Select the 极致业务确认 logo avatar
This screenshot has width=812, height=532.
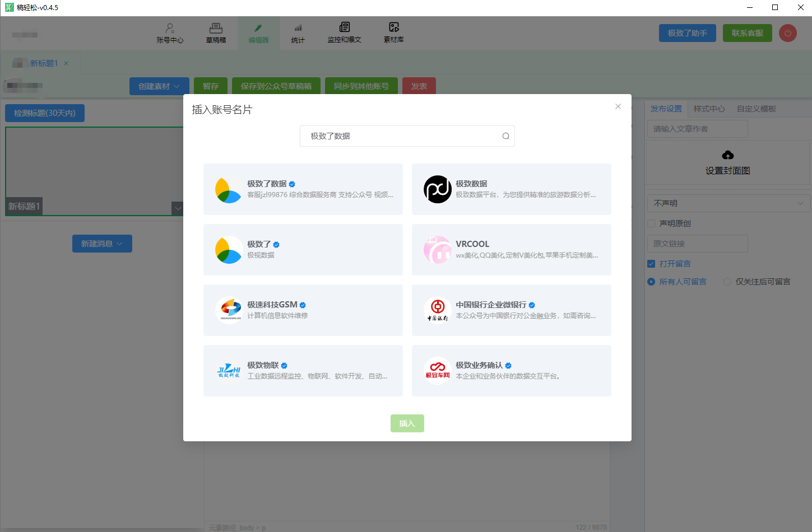pyautogui.click(x=438, y=371)
